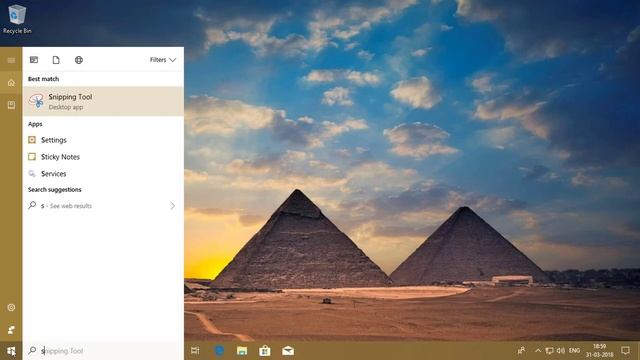
Task: Open the Notebook icon in search sidebar
Action: pos(11,105)
